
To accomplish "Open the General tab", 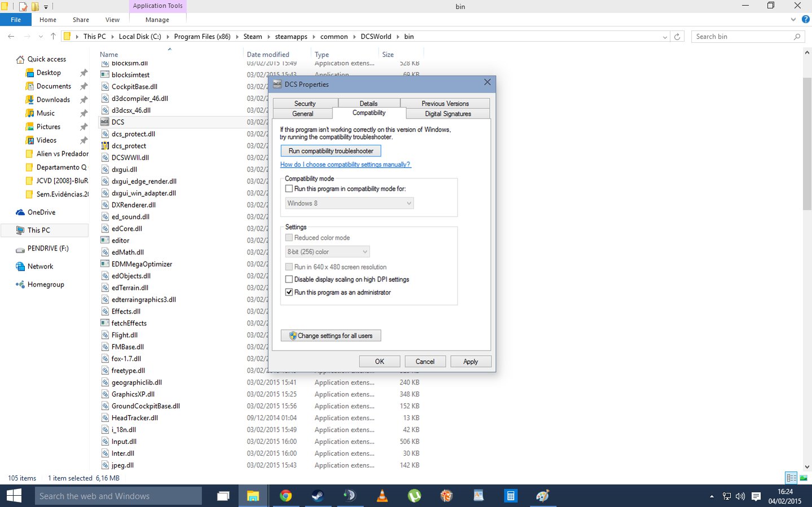I will point(302,113).
